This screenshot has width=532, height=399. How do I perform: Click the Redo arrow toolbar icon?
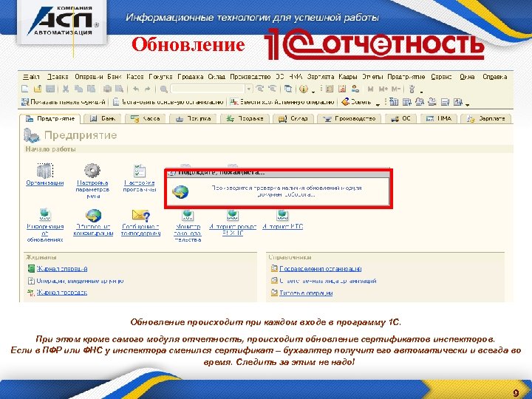click(x=148, y=89)
